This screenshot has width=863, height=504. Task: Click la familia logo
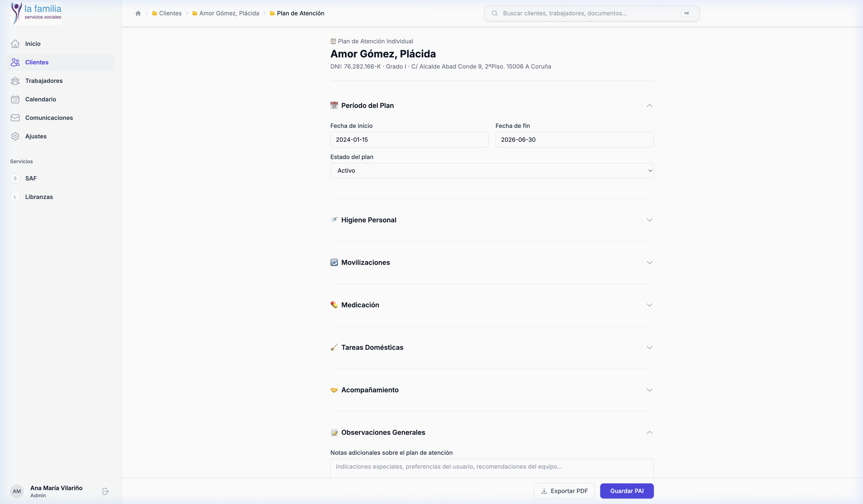click(36, 13)
